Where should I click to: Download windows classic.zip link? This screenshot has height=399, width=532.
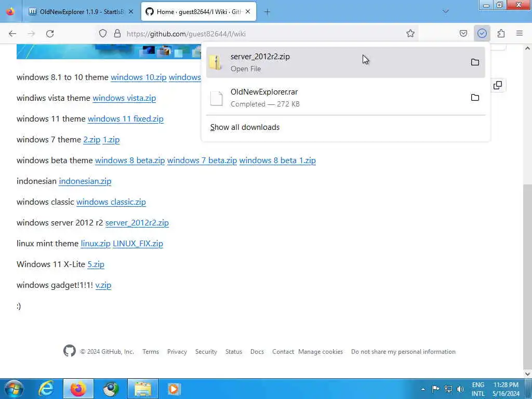click(111, 202)
